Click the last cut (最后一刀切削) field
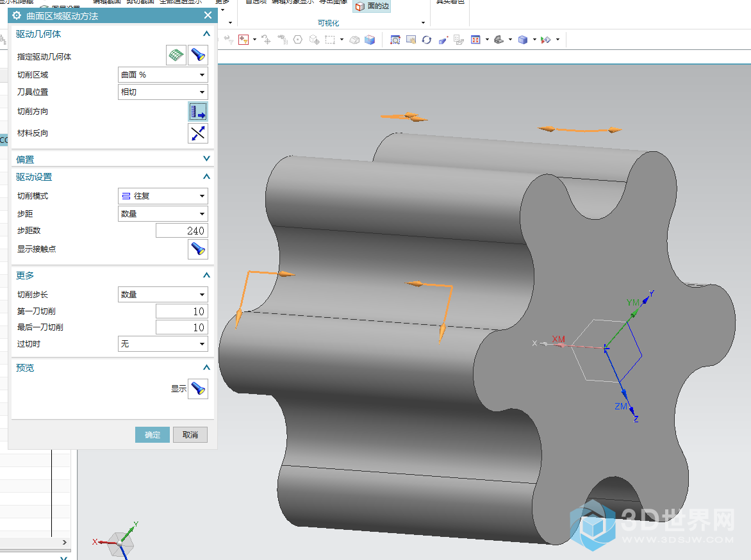 coord(181,327)
